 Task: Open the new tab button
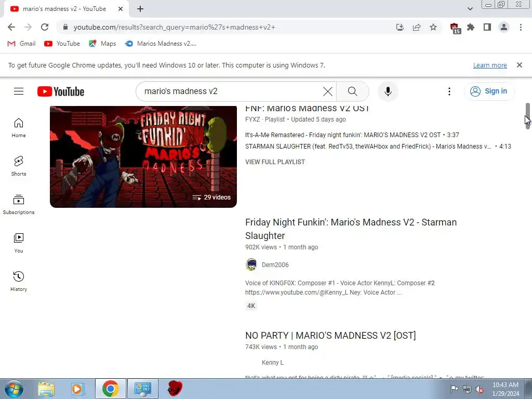pos(140,9)
